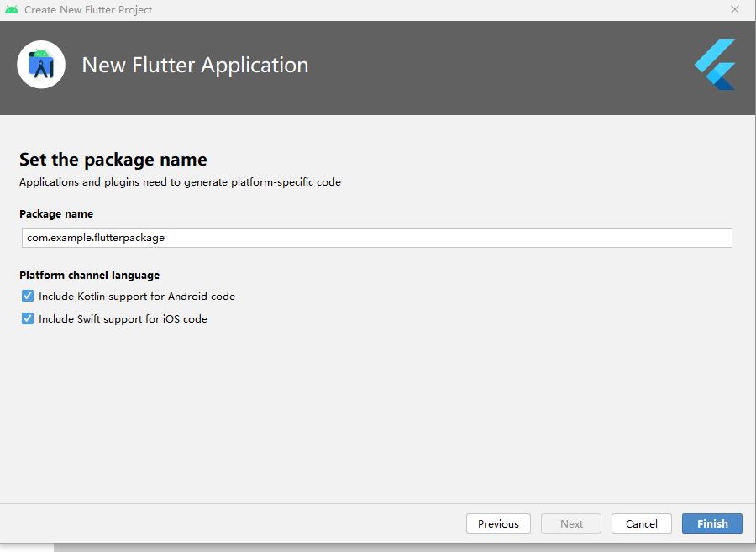Click the 'Package name' field label
756x552 pixels.
(x=56, y=213)
